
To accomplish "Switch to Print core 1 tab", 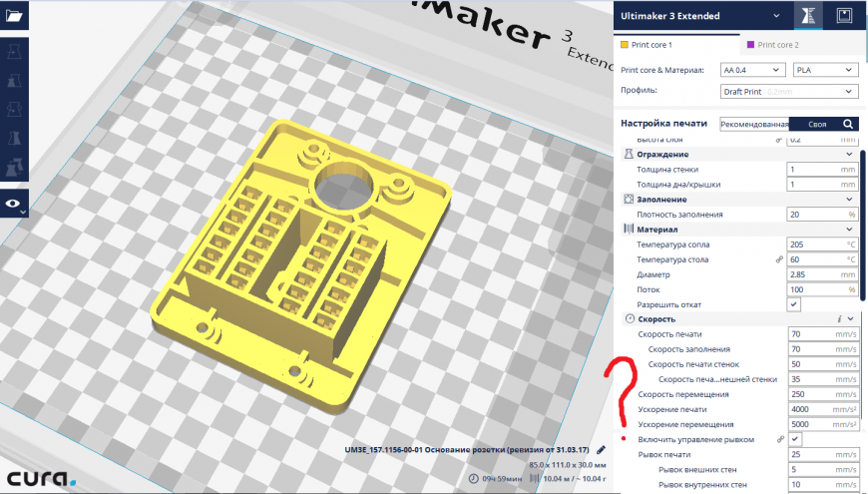I will 676,45.
